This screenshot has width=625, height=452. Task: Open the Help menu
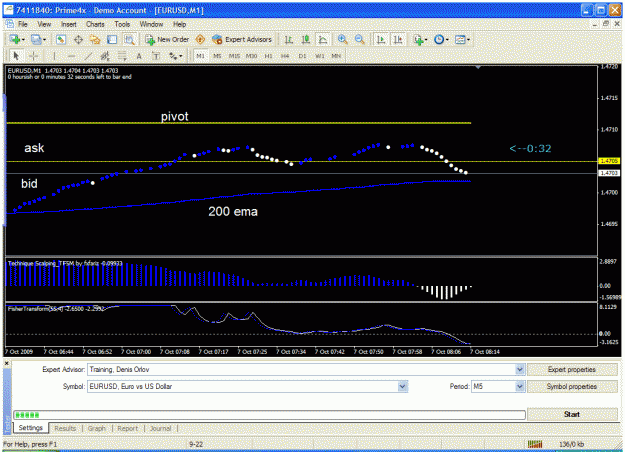(179, 24)
